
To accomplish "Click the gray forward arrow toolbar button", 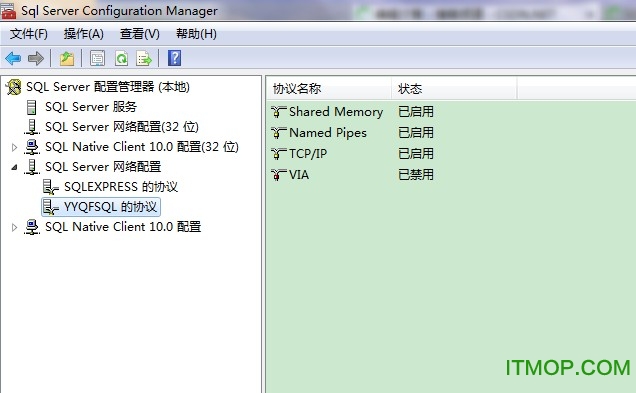I will 36,58.
